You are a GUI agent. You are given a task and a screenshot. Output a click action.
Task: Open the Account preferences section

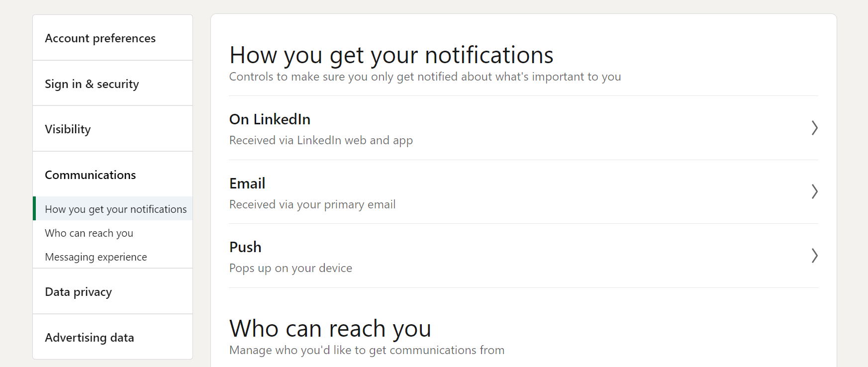point(100,38)
